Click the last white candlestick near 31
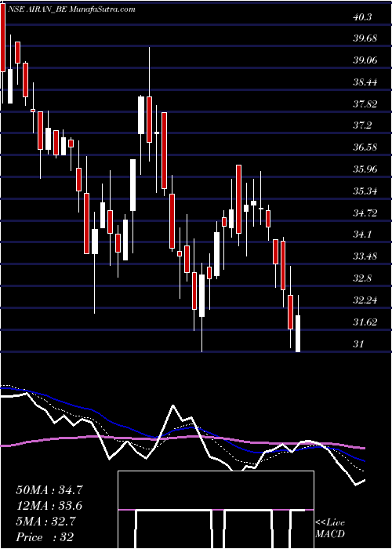This screenshot has width=392, height=549. 298,333
